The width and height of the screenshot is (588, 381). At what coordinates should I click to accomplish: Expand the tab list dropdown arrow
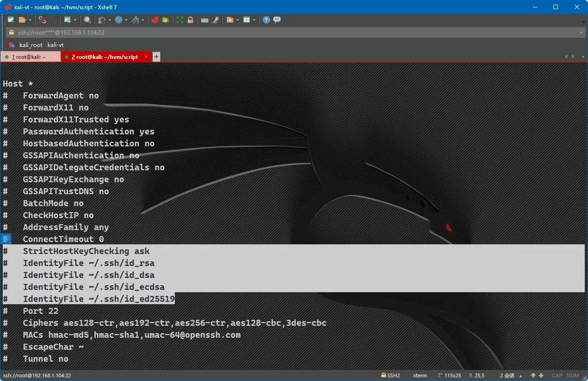click(x=572, y=57)
